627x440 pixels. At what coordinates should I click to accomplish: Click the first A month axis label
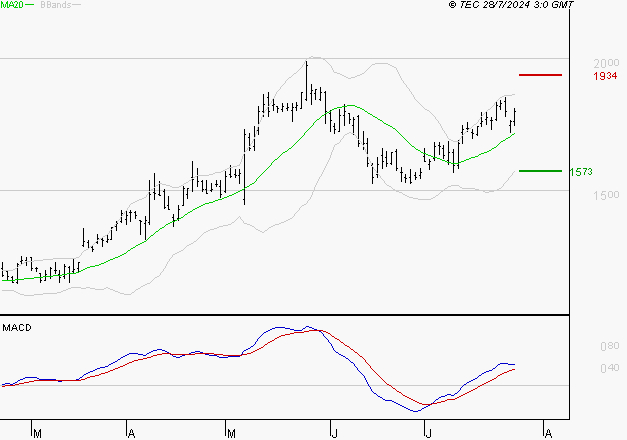click(x=131, y=434)
